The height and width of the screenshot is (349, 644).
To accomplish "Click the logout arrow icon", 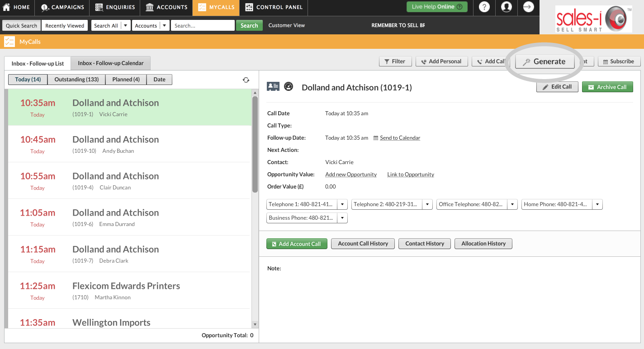I will [528, 7].
